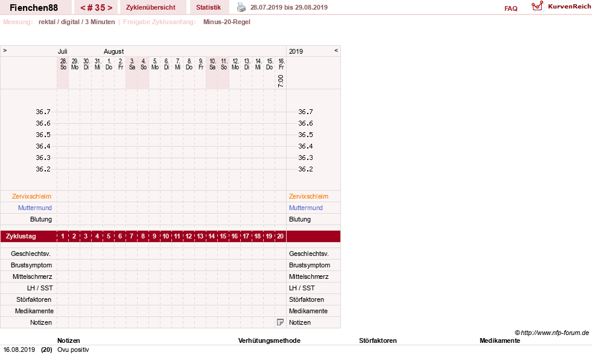Click the bottom Störfaktoren column heading
The image size is (592, 364).
coord(378,340)
